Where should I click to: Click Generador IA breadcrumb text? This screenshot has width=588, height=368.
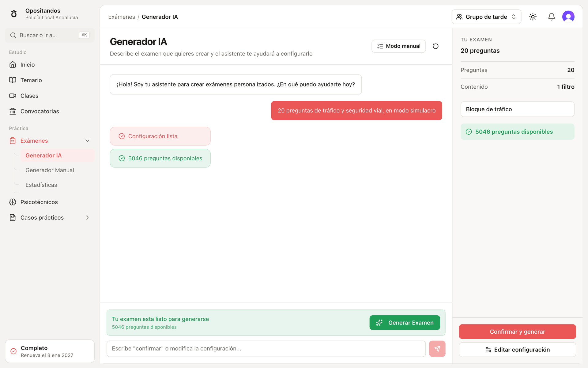point(160,17)
